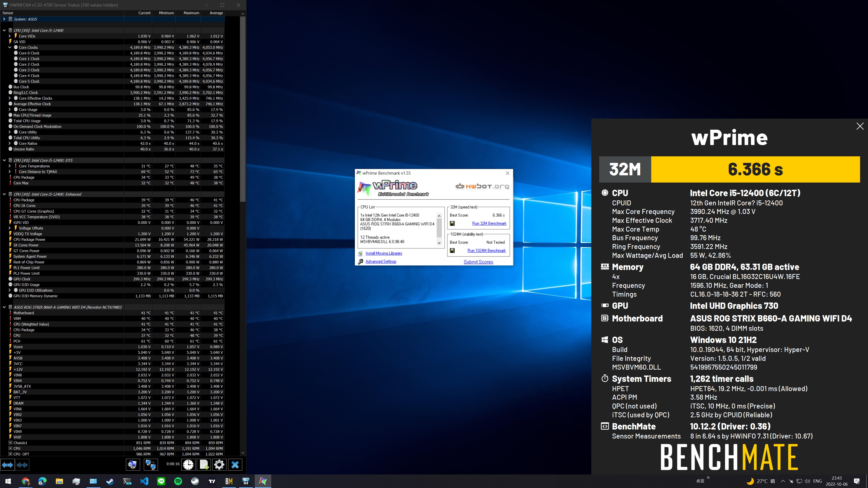
Task: Click the volume speaker tray icon
Action: pos(807,481)
